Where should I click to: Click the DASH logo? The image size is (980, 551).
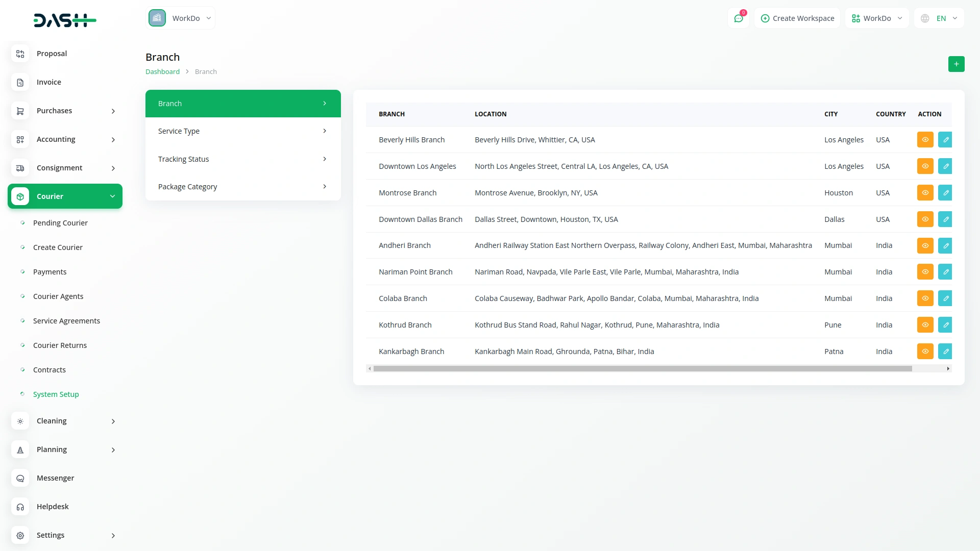[65, 20]
